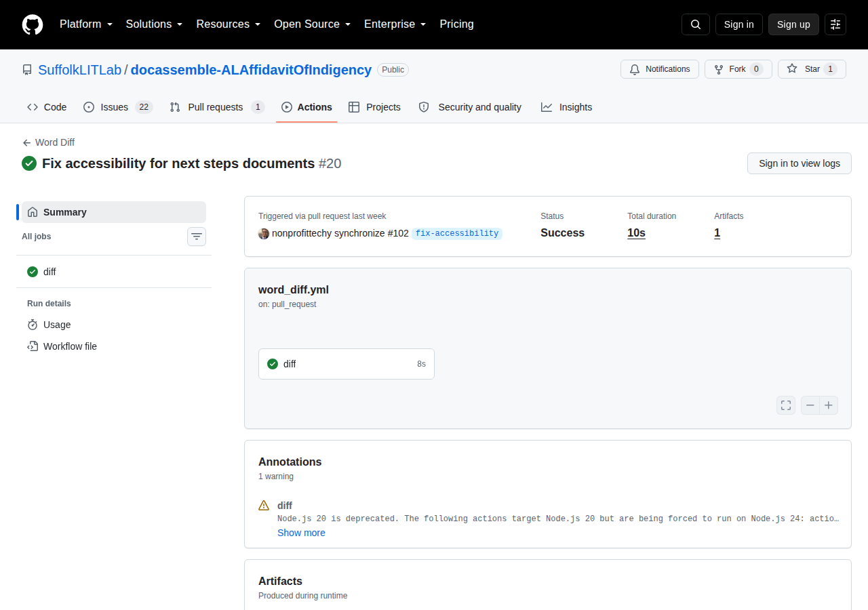Star the repository
The width and height of the screenshot is (868, 610).
[x=812, y=69]
